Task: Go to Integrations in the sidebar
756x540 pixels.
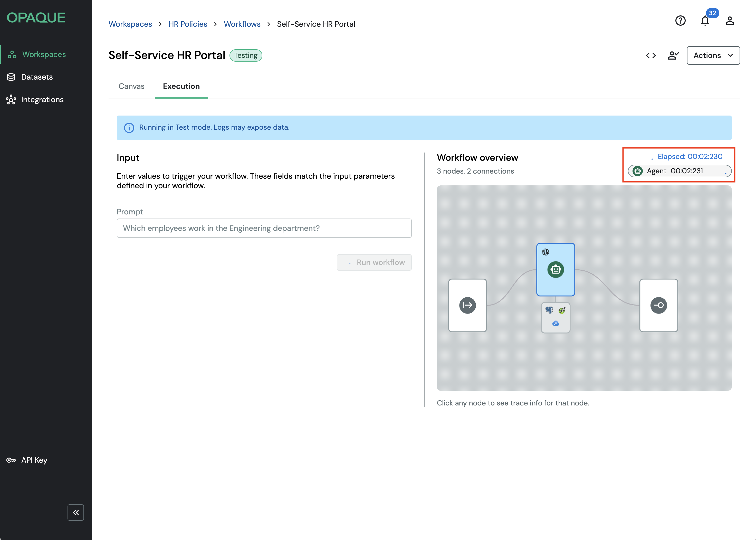Action: point(42,99)
